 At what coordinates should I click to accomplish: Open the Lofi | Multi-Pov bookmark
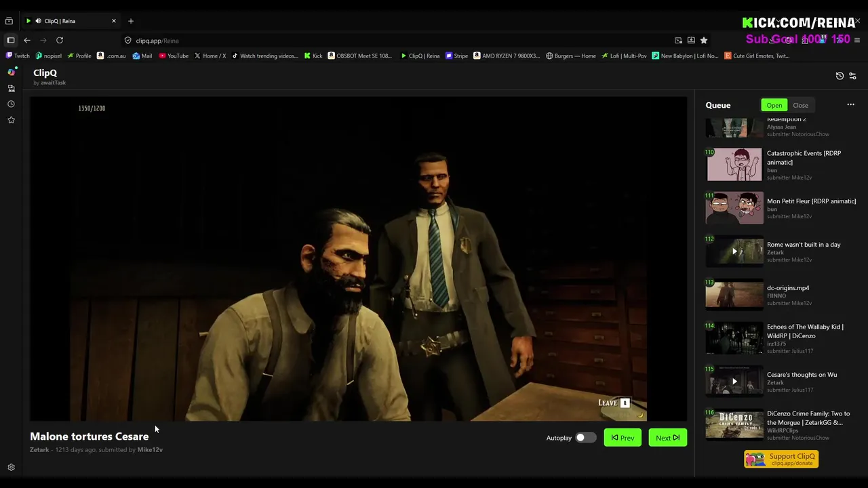pyautogui.click(x=624, y=56)
